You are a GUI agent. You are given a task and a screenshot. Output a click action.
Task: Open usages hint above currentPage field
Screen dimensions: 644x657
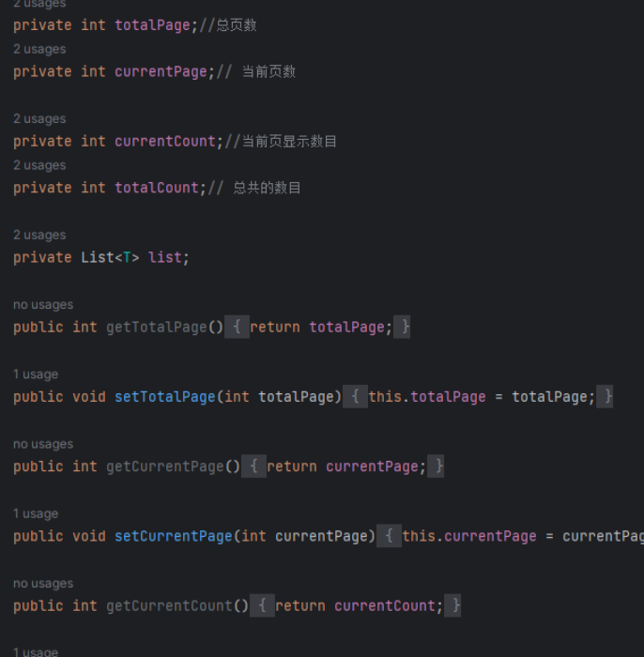pyautogui.click(x=39, y=49)
